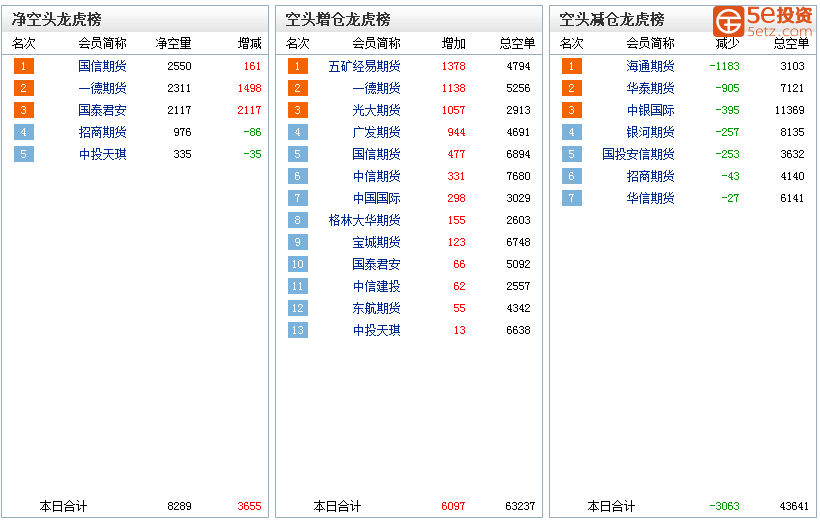The height and width of the screenshot is (524, 820).
Task: Open the 华泰期货 member link
Action: coord(651,88)
